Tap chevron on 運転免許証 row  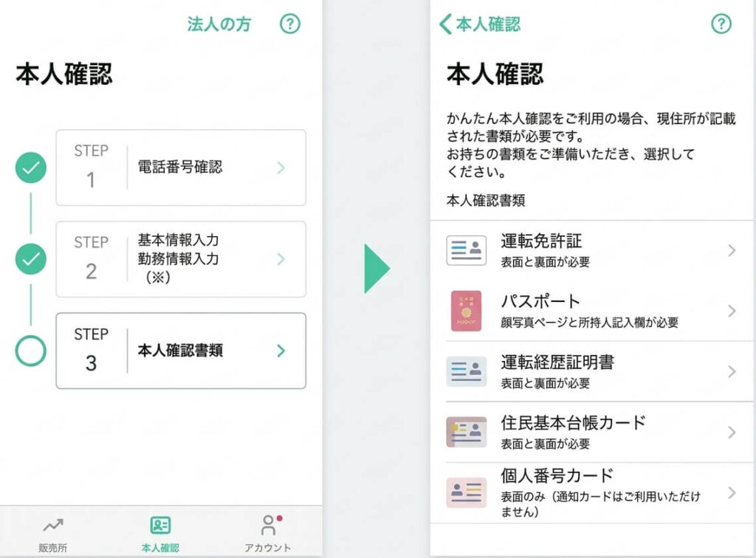732,250
